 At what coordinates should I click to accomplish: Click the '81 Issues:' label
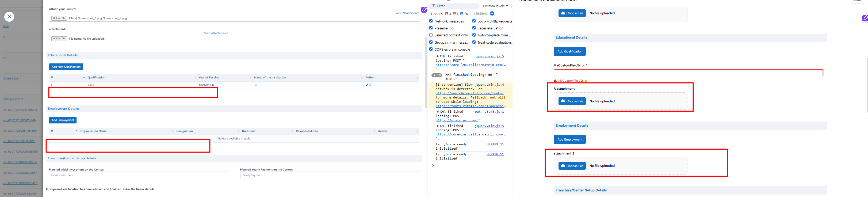[x=436, y=14]
